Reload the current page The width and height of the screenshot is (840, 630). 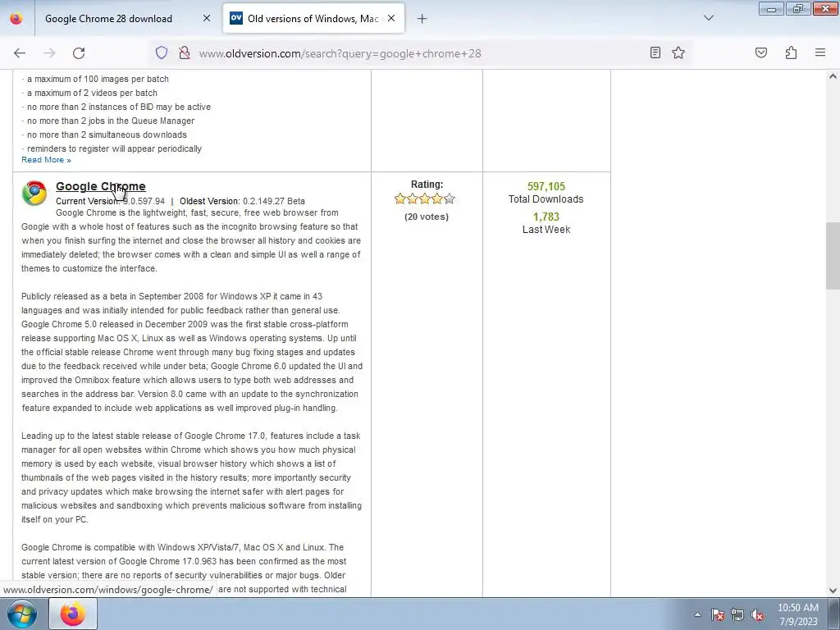(x=79, y=53)
